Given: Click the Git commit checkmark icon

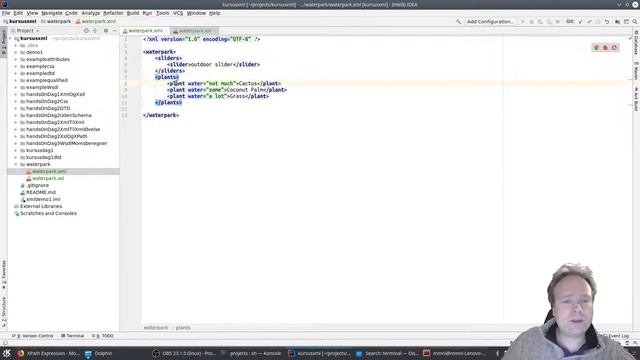Looking at the screenshot, I should (589, 21).
